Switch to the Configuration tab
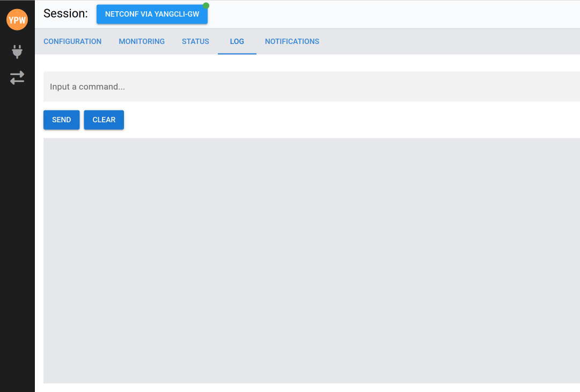This screenshot has width=580, height=392. coord(72,41)
